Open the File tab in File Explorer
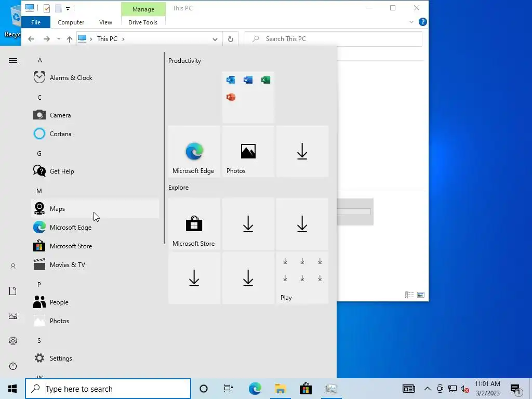 [36, 22]
